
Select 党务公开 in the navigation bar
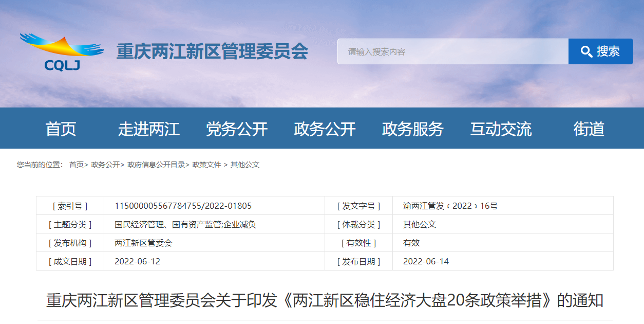[237, 129]
